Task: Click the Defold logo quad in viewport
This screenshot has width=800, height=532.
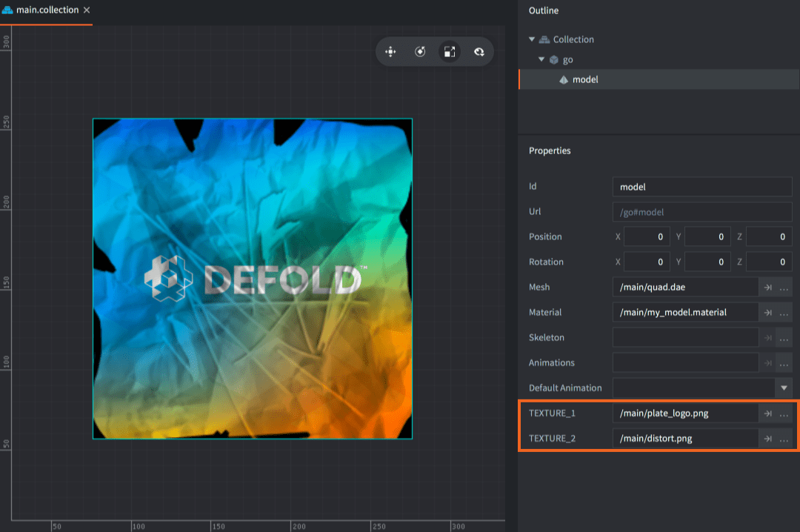Action: (252, 279)
